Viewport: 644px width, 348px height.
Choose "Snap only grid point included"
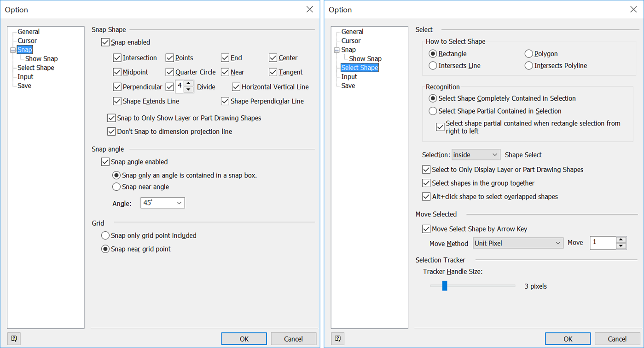105,235
